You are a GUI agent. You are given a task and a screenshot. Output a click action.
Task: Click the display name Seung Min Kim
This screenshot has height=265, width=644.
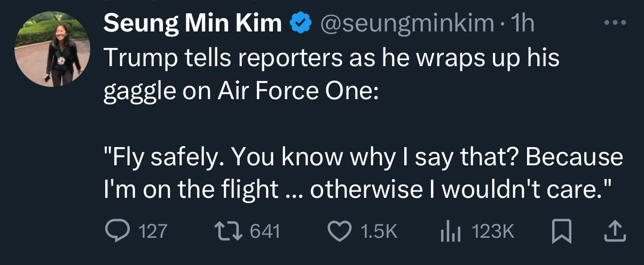coord(192,23)
